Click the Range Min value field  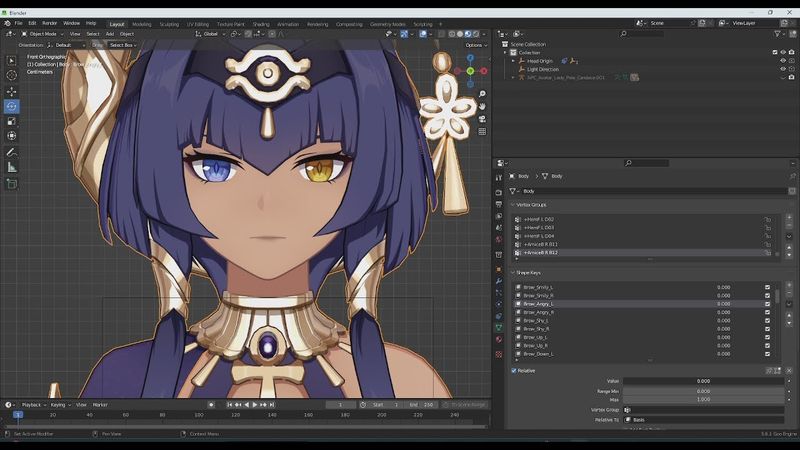704,391
